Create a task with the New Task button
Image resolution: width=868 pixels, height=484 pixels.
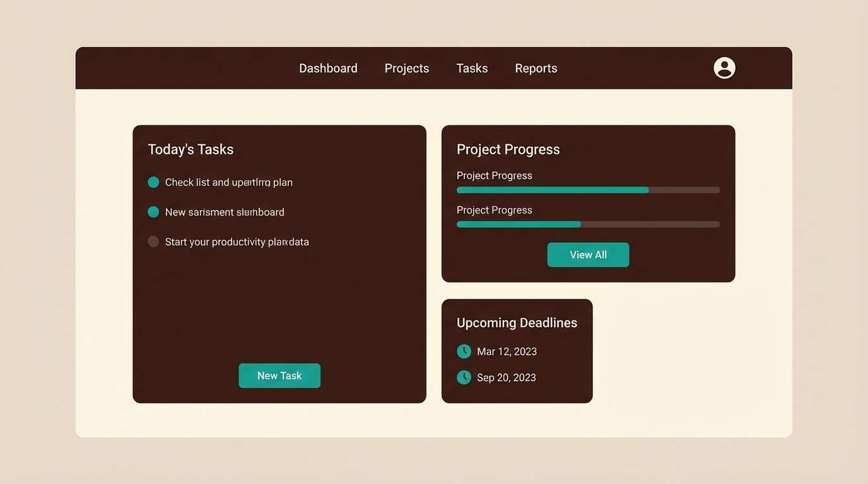point(279,375)
